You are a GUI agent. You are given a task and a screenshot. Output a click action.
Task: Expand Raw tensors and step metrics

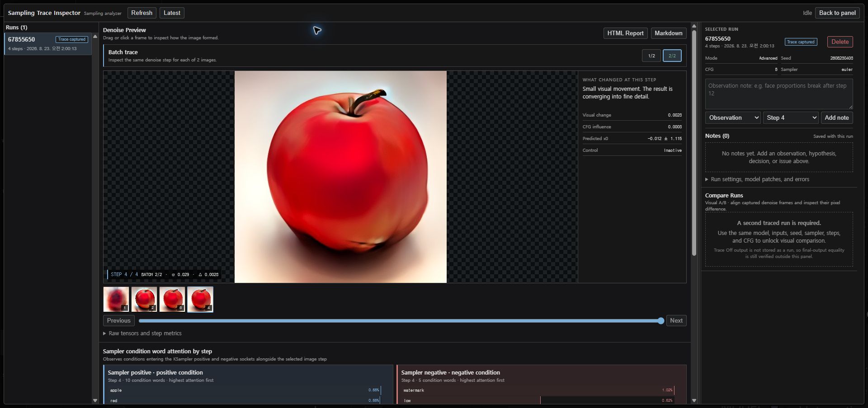pyautogui.click(x=142, y=333)
